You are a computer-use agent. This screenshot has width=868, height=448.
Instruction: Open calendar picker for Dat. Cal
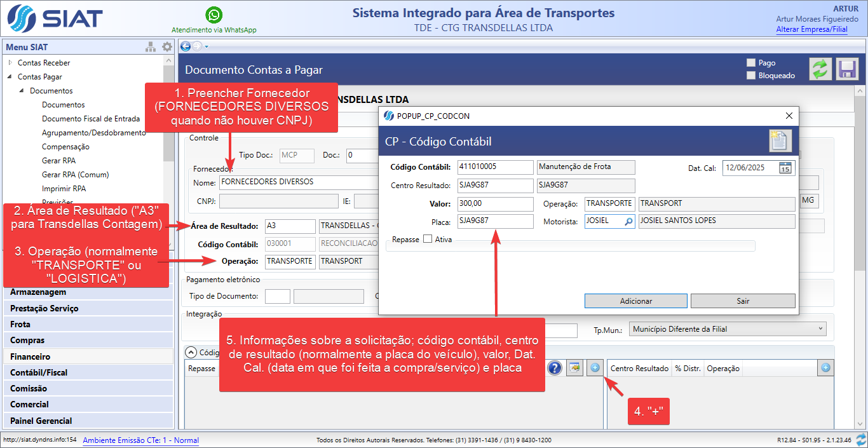pos(785,168)
